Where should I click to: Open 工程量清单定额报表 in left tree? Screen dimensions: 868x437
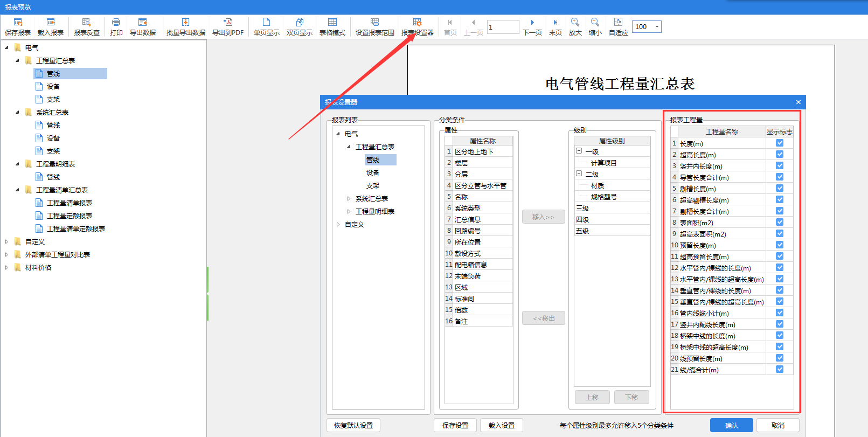pos(76,229)
